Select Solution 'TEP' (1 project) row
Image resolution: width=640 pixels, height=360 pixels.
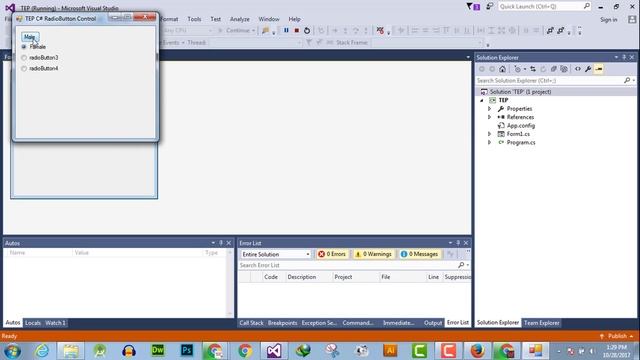pos(555,92)
